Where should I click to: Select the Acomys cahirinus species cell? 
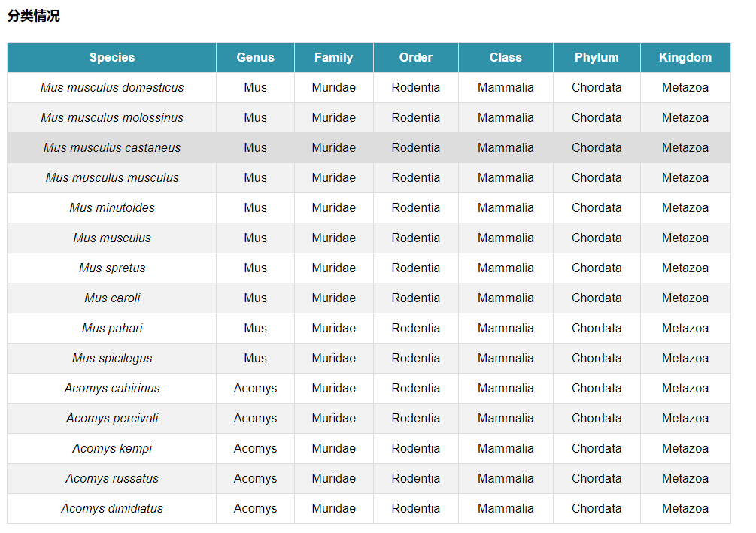click(x=112, y=389)
